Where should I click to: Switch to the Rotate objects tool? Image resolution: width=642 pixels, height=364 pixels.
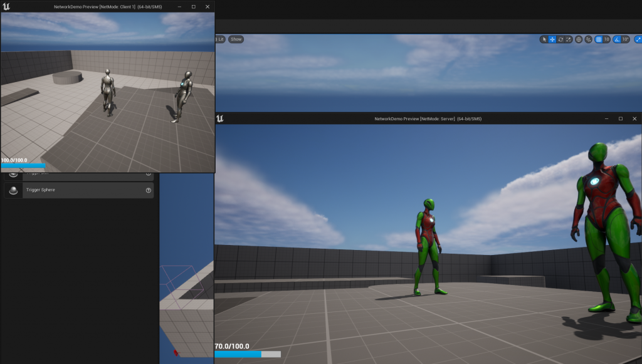560,39
